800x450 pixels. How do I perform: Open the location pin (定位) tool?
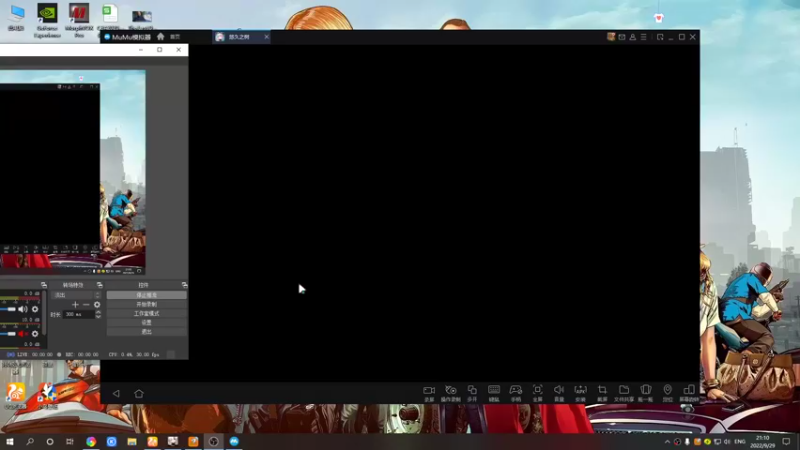click(667, 390)
